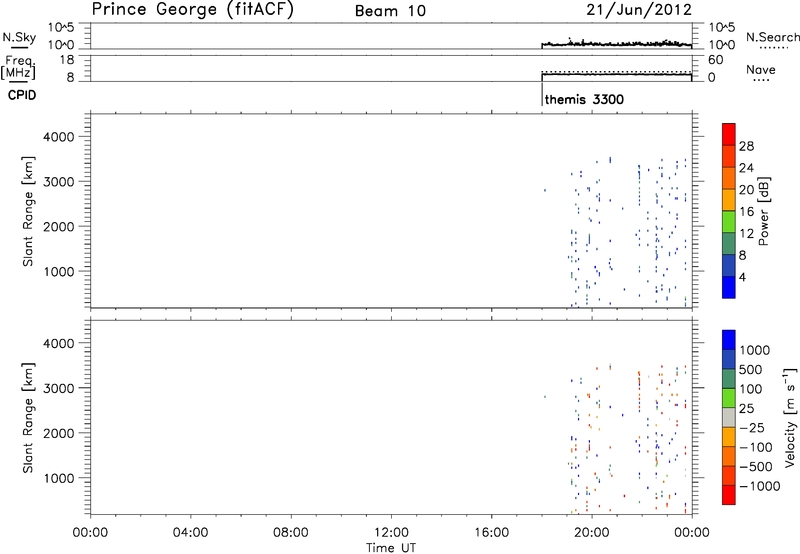Viewport: 800px width, 554px height.
Task: Select the "20:00" time tick label
Action: point(592,533)
